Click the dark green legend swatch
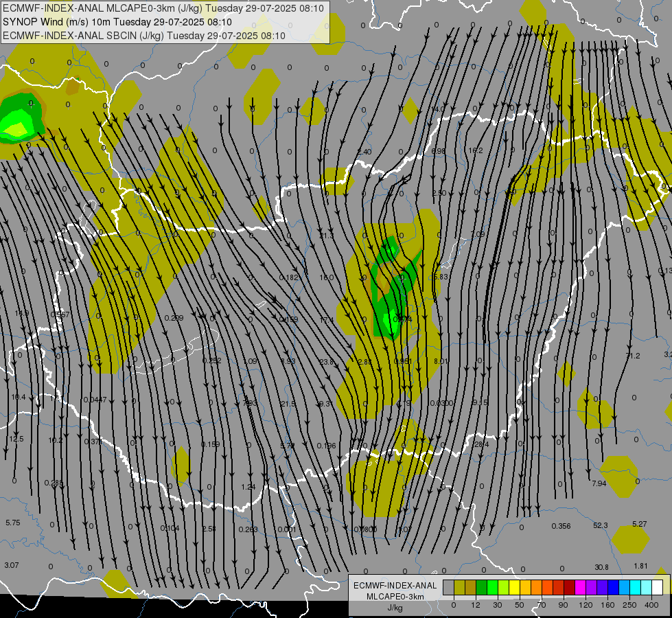Image resolution: width=672 pixels, height=618 pixels. [x=482, y=587]
